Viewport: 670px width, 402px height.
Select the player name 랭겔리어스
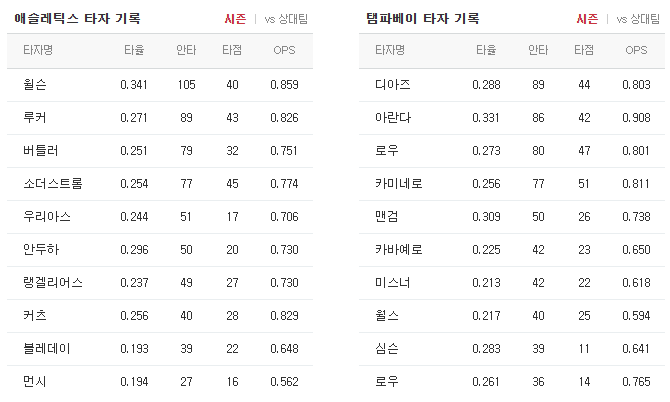[x=53, y=282]
